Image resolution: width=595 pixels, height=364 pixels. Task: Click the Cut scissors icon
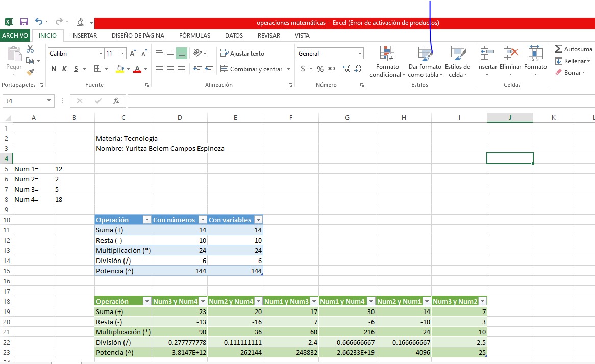(30, 49)
